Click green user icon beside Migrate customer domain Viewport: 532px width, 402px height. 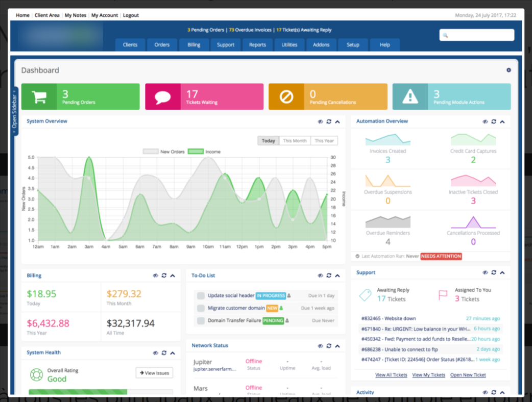tap(281, 308)
